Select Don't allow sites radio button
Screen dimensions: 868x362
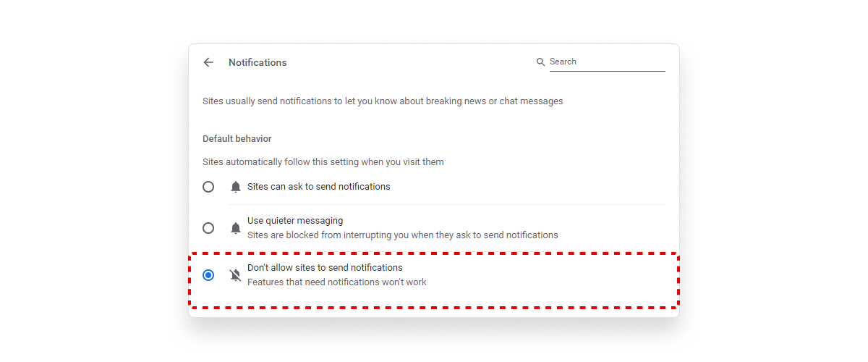pyautogui.click(x=208, y=275)
